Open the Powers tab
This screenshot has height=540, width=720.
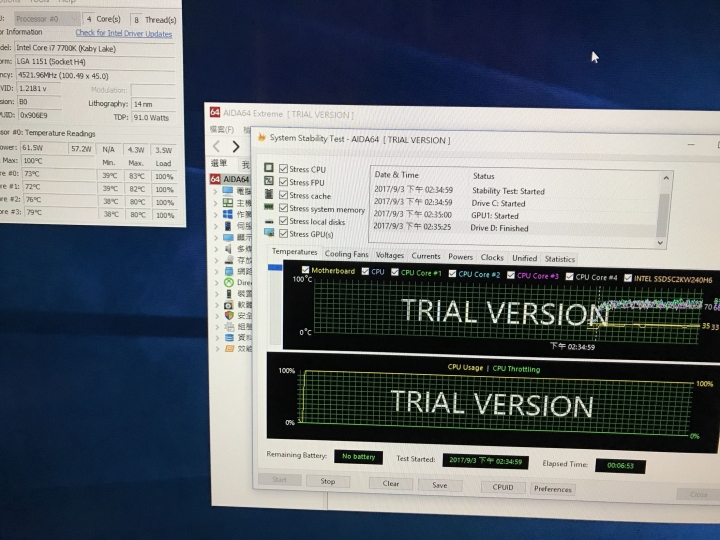[x=460, y=257]
